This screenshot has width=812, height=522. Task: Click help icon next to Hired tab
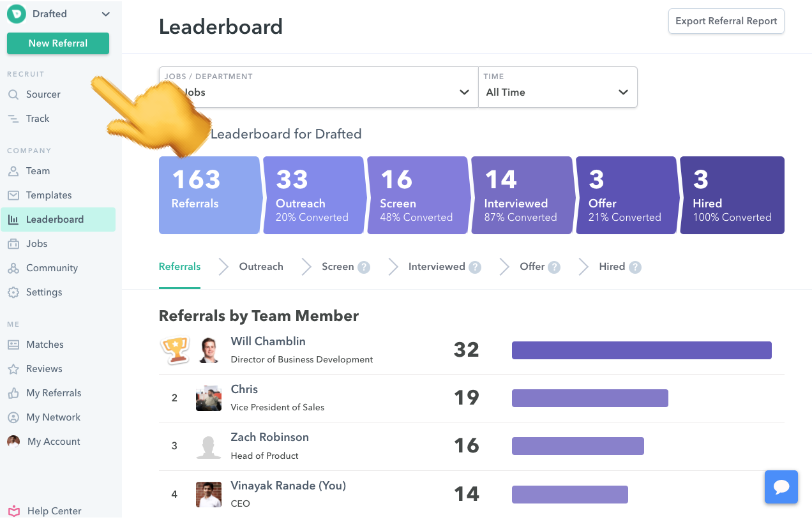click(635, 267)
